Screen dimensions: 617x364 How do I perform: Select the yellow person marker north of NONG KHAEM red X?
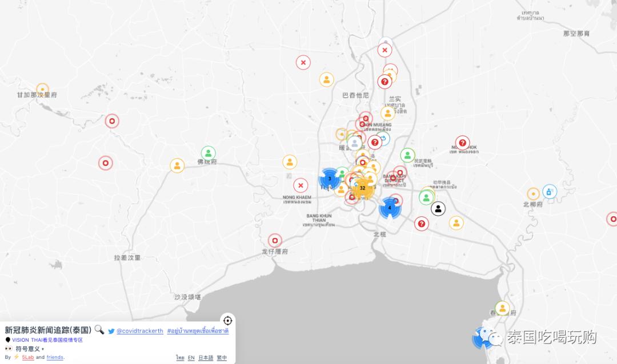290,161
